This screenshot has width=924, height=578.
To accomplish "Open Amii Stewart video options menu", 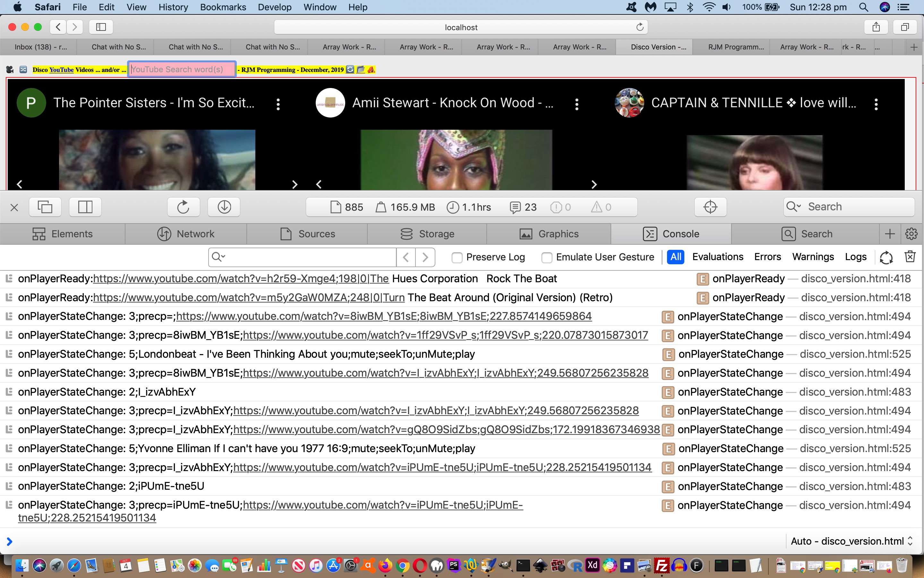I will (x=577, y=104).
